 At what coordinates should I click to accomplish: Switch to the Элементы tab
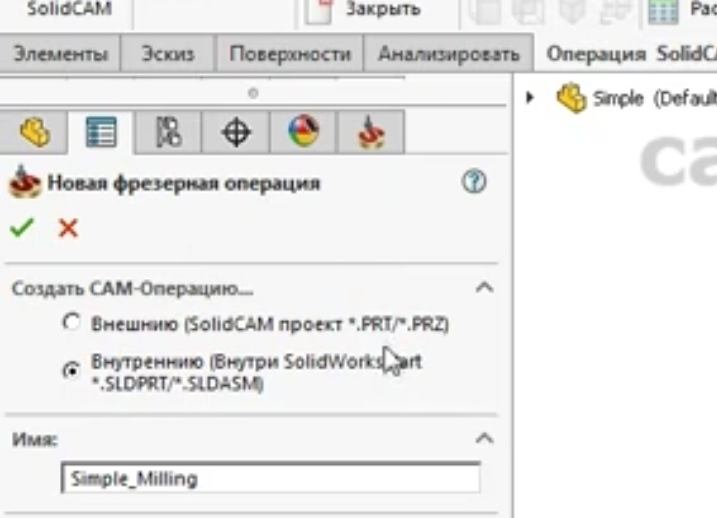[x=60, y=54]
